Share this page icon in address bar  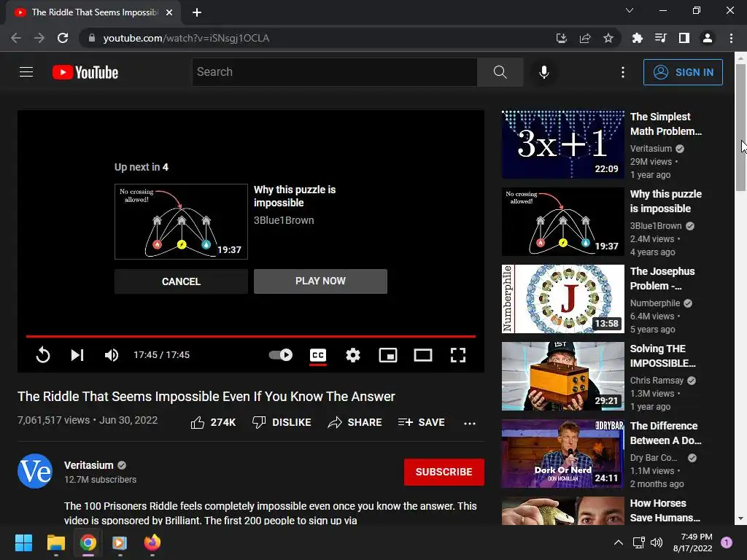click(585, 38)
